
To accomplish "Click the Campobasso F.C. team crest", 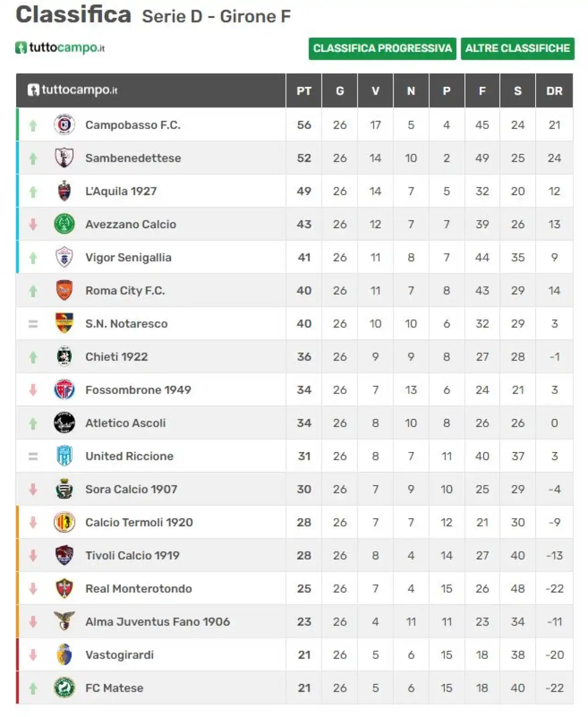I will click(64, 124).
